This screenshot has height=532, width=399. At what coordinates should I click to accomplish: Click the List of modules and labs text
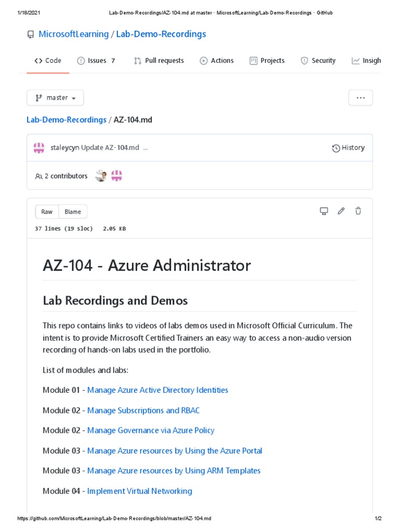[x=86, y=370]
